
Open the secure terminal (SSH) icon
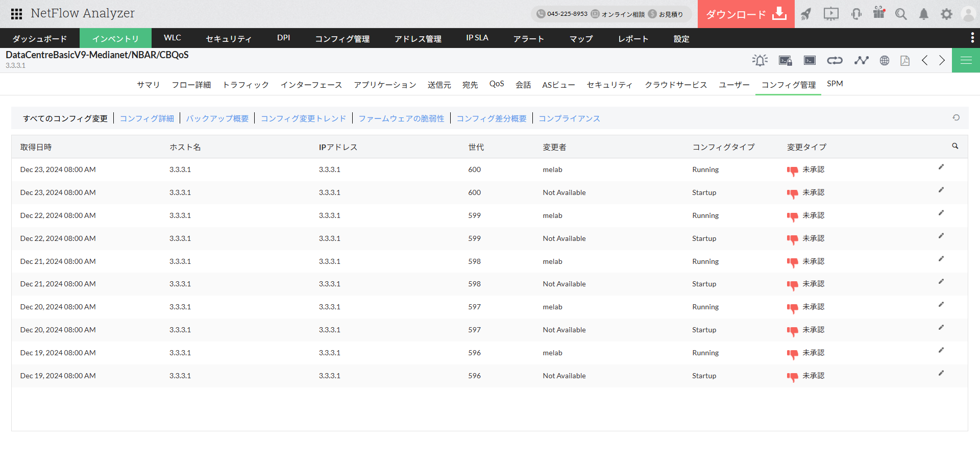point(785,60)
